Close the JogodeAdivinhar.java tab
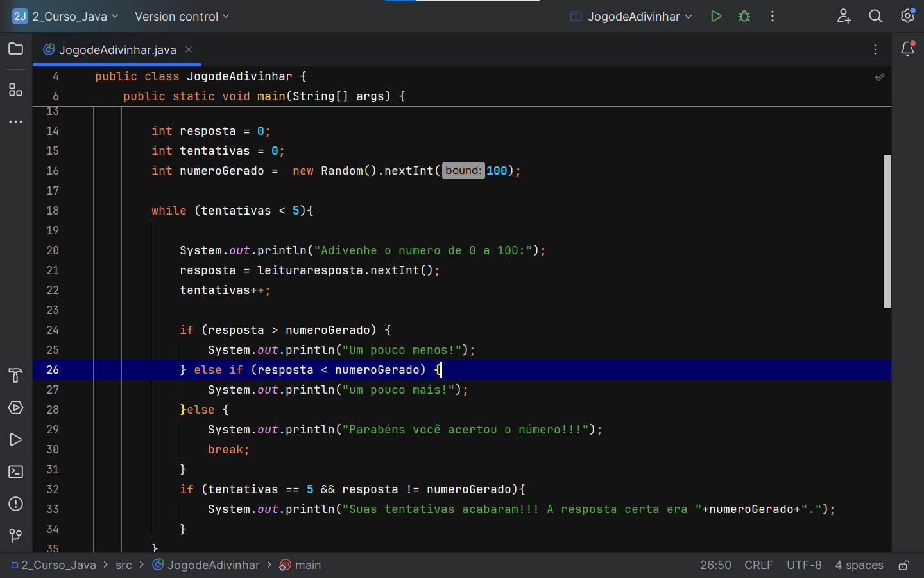924x578 pixels. click(189, 49)
